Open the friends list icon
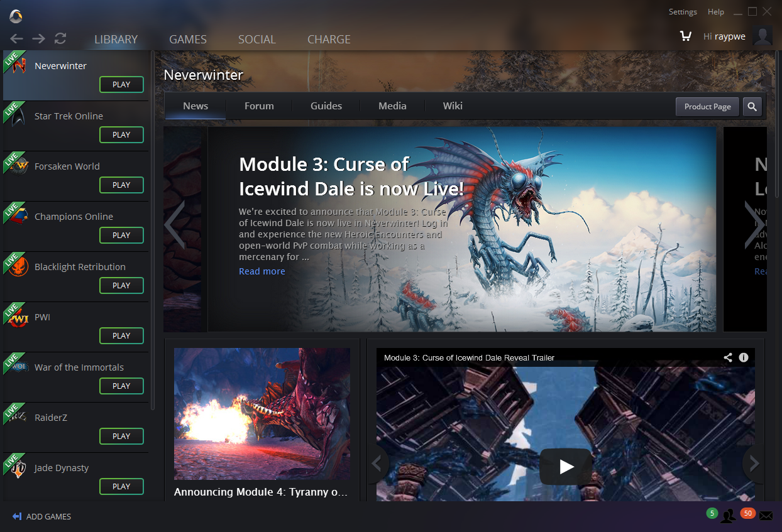Viewport: 782px width, 532px height. coord(729,516)
